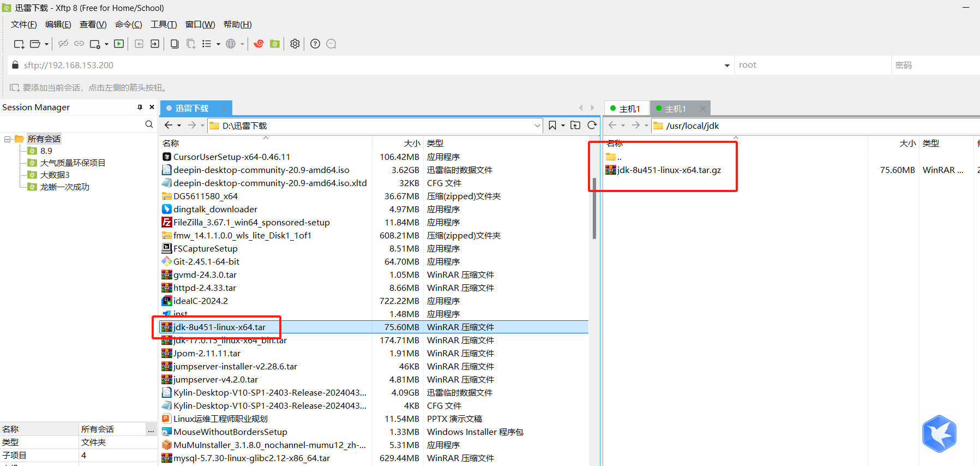Expand the D:\迅雷下载 path dropdown
Viewport: 980px width, 466px height.
[537, 126]
